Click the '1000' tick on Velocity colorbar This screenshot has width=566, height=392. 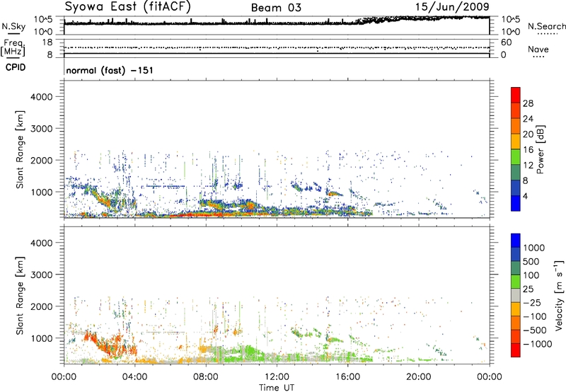pos(533,248)
